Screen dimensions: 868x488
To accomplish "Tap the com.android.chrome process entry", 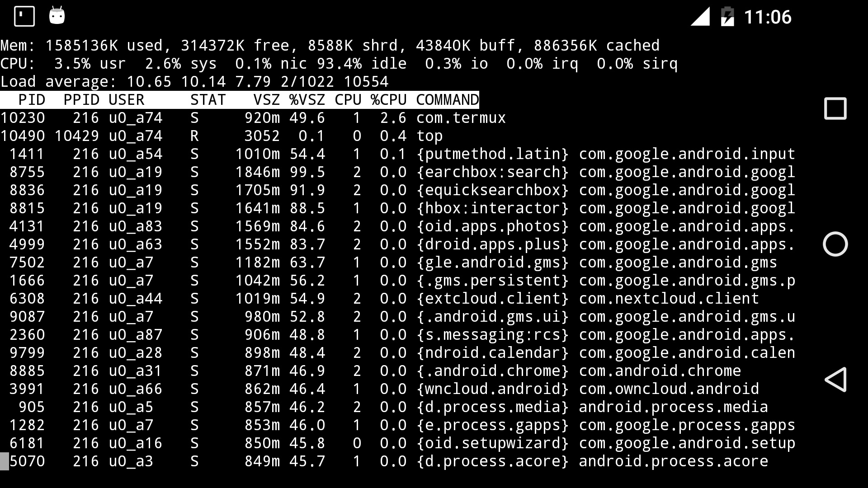I will coord(659,371).
